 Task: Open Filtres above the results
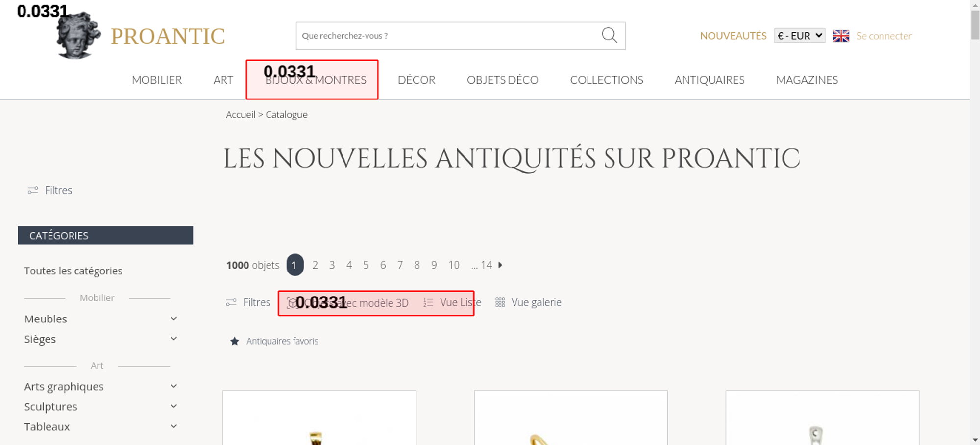pos(248,302)
